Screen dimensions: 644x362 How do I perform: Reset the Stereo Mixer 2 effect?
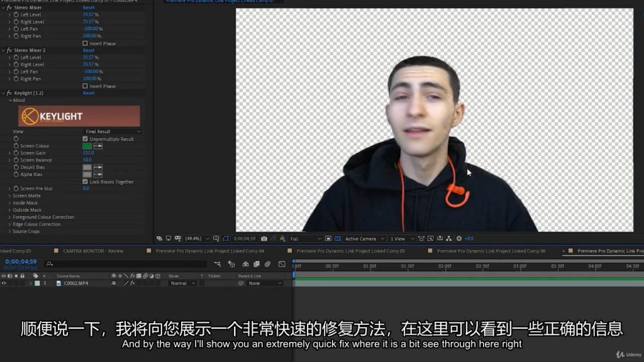(89, 50)
